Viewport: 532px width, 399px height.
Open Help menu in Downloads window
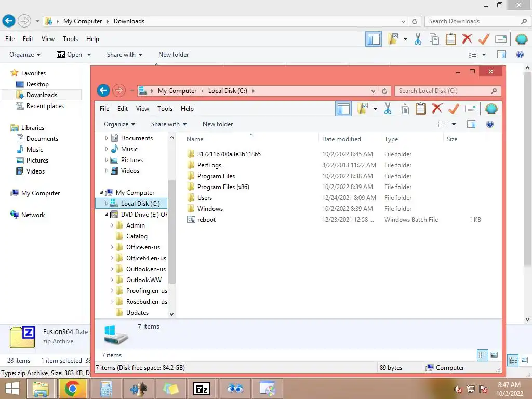pos(92,39)
